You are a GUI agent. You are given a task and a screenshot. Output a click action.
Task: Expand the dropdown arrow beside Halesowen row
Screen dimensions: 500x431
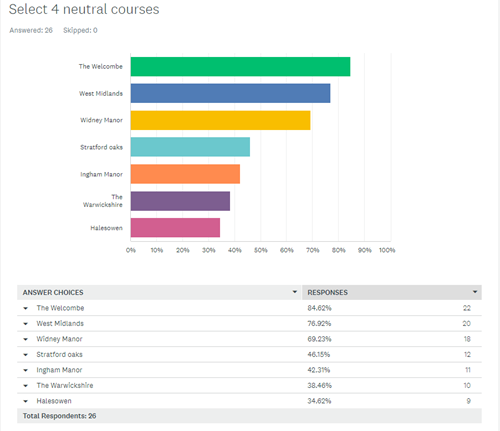point(26,401)
